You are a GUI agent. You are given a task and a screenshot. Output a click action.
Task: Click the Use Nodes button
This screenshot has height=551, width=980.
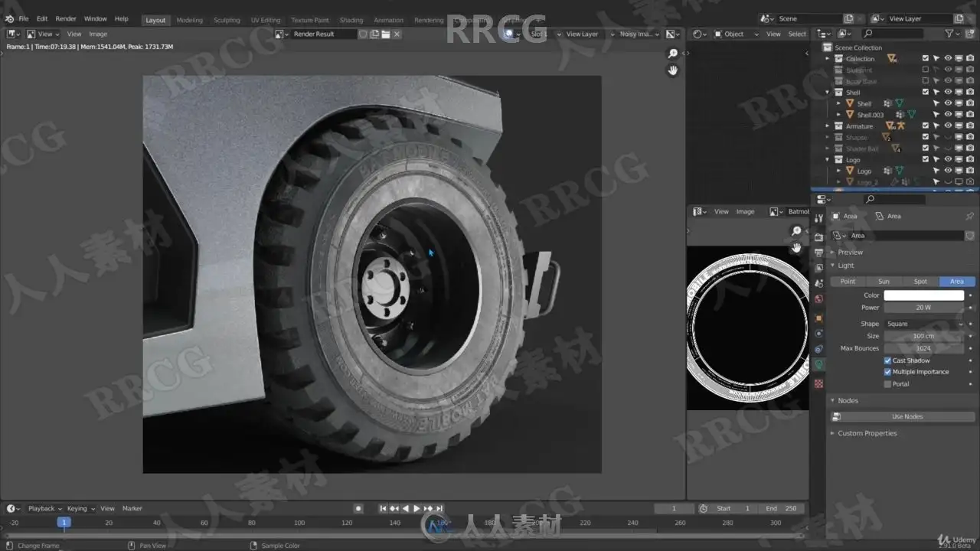click(903, 417)
